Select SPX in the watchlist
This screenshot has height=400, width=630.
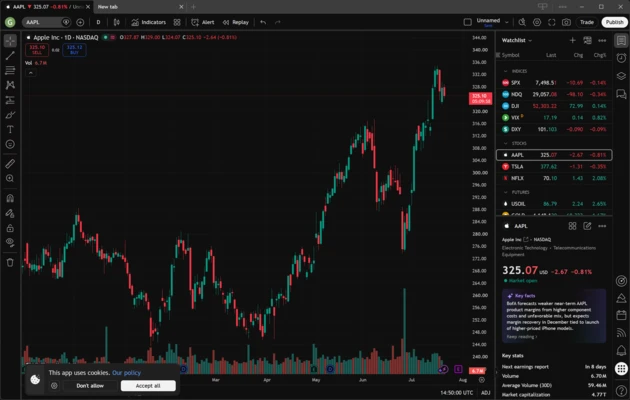554,83
